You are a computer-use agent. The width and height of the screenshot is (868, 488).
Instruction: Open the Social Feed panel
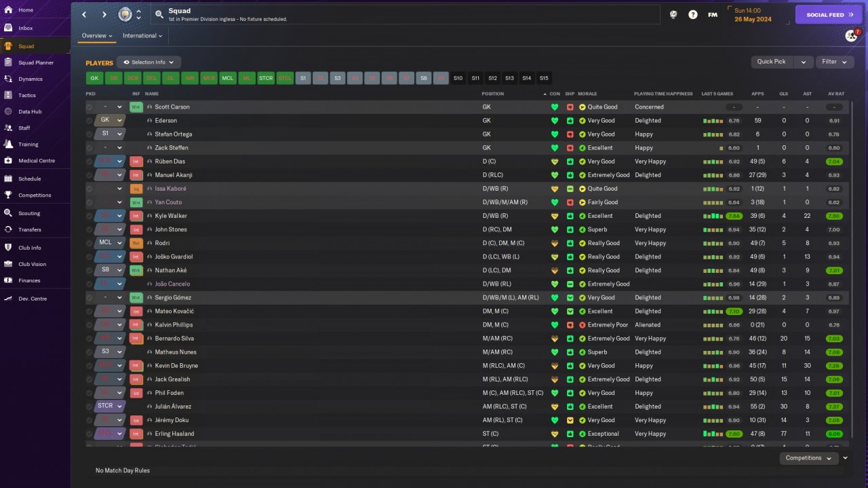pyautogui.click(x=829, y=14)
